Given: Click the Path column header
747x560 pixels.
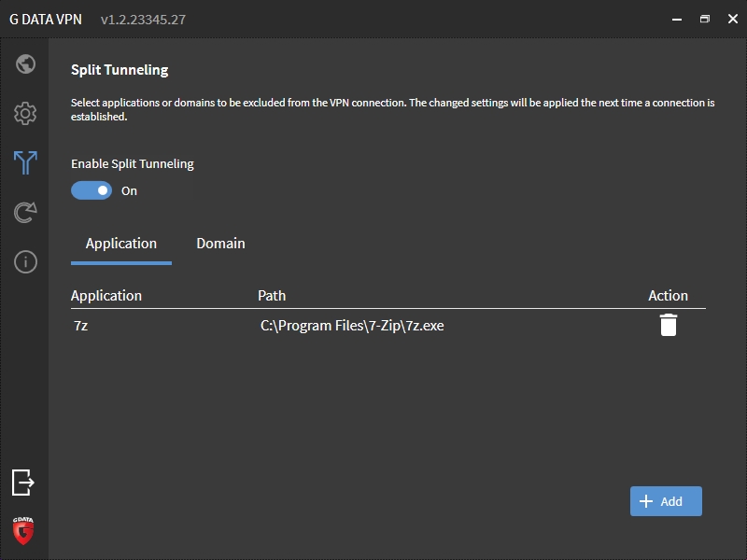Looking at the screenshot, I should [x=272, y=296].
